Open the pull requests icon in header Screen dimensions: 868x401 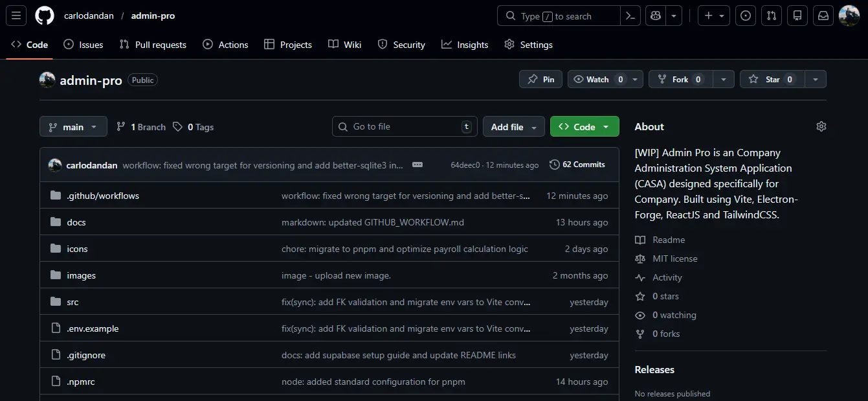coord(772,16)
